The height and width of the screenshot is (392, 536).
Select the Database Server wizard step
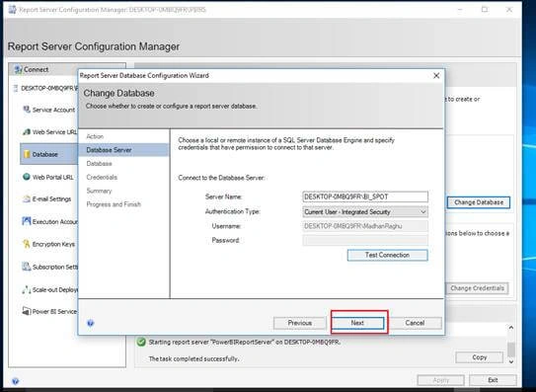pyautogui.click(x=123, y=150)
